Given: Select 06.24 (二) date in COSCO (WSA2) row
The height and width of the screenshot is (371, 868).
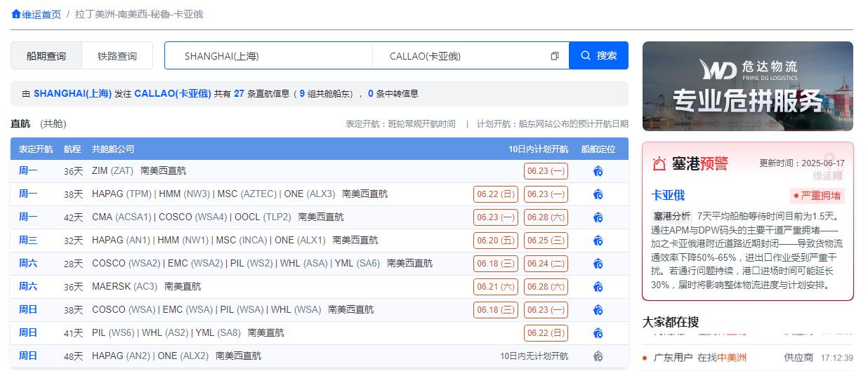Looking at the screenshot, I should [x=546, y=264].
